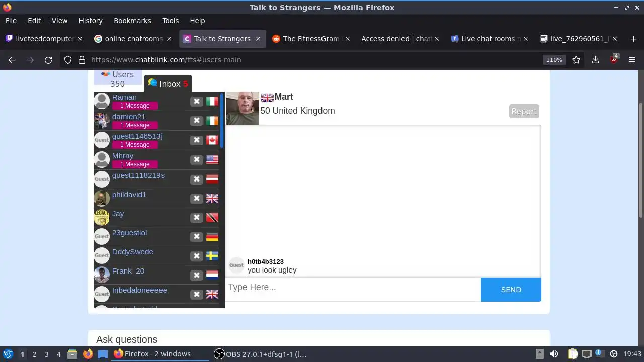Select the Firefox - 2 windows taskbar entry

click(159, 354)
